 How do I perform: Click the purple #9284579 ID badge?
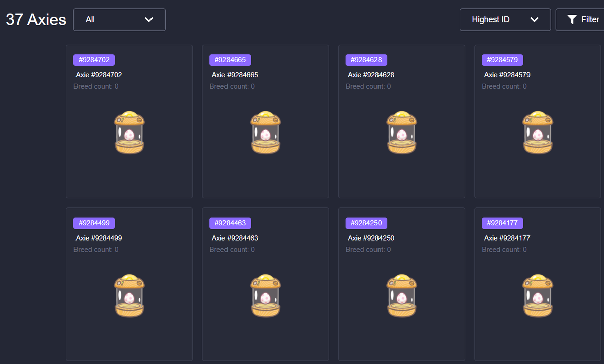(502, 60)
